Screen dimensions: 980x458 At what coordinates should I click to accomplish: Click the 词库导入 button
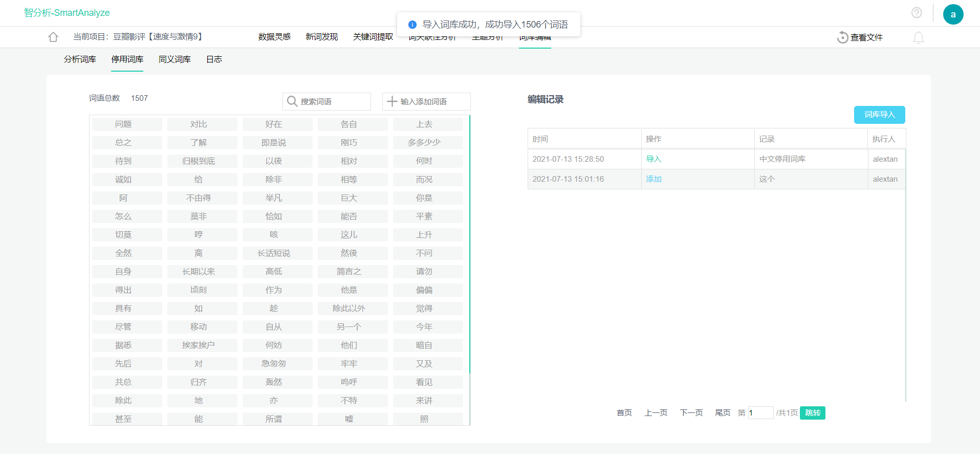click(879, 115)
